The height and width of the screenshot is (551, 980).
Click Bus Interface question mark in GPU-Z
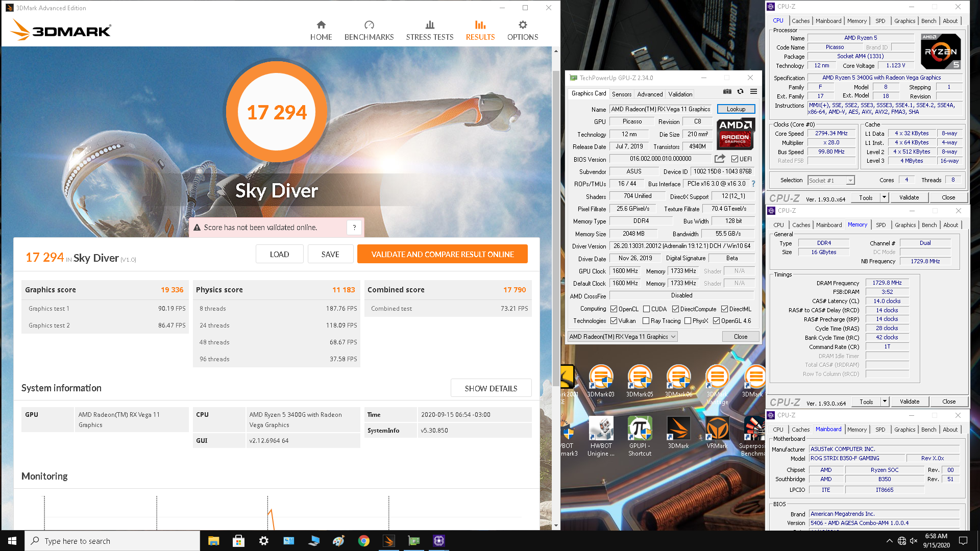pos(753,184)
